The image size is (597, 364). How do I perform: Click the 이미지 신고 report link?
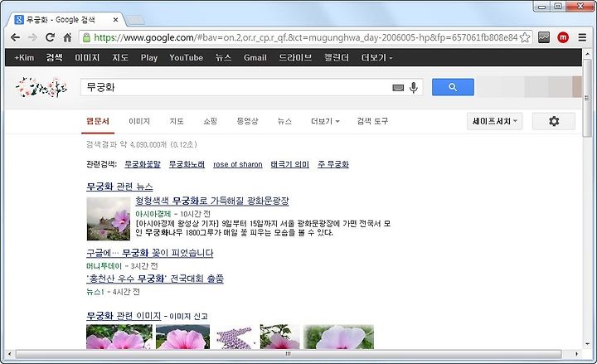pos(188,317)
